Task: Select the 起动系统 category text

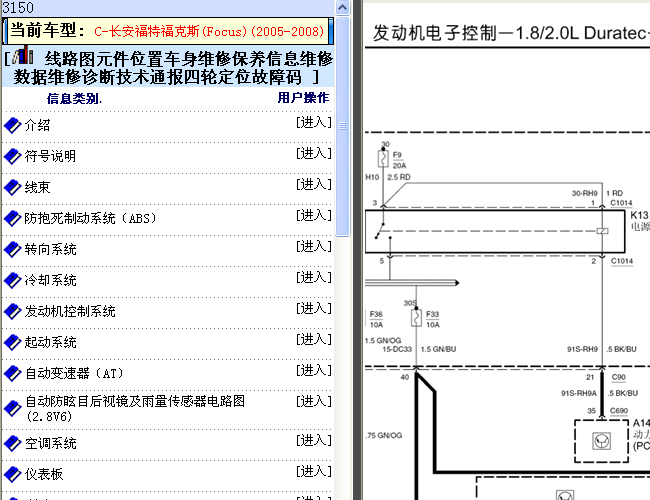Action: coord(50,342)
